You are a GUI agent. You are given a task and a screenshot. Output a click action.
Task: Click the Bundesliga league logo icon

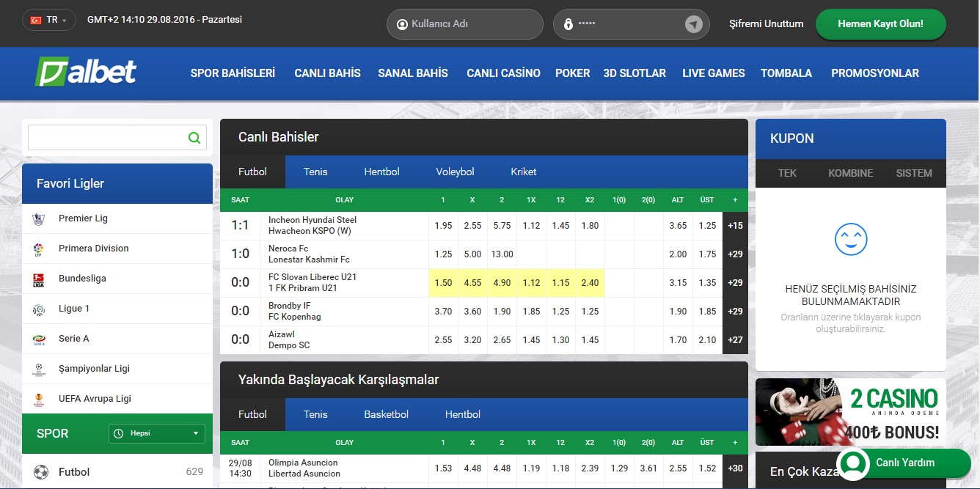pos(39,279)
